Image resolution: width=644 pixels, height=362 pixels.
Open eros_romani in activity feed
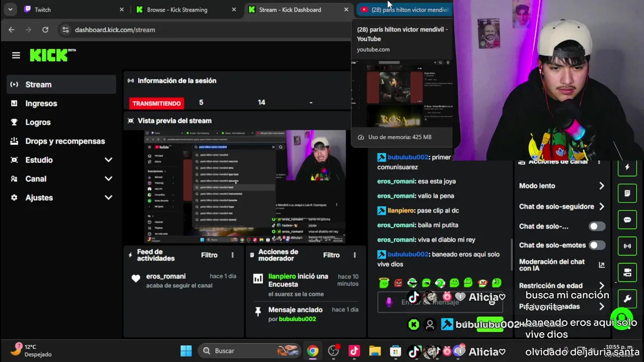point(166,277)
